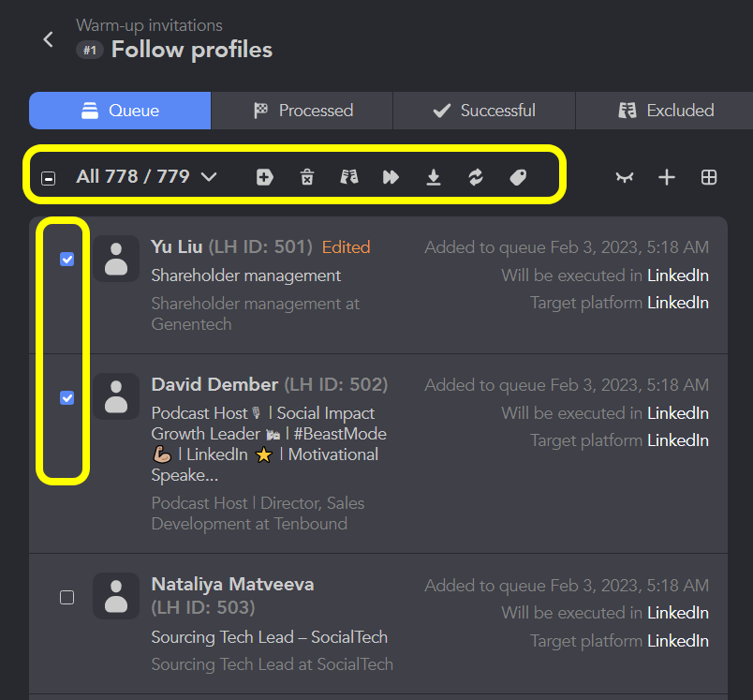This screenshot has height=700, width=753.
Task: Uncheck the David Dember profile checkbox
Action: (x=66, y=398)
